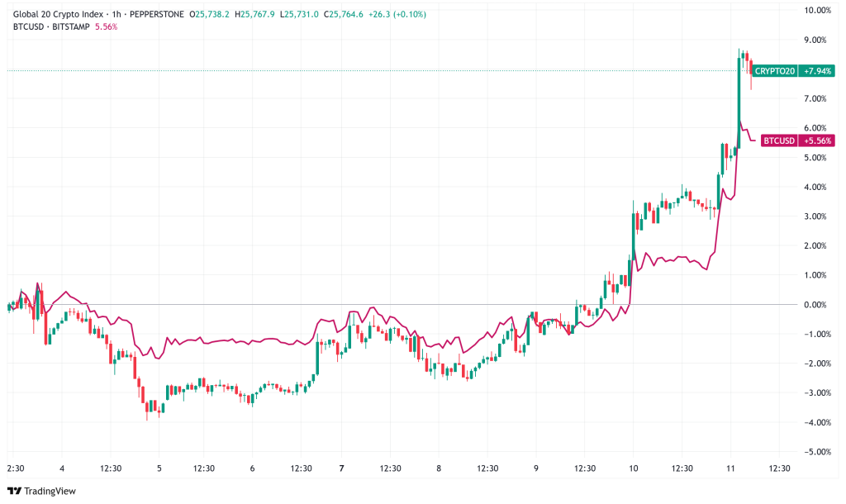The width and height of the screenshot is (846, 504).
Task: Click the +26.3 (+0.10%) change text
Action: [x=397, y=15]
